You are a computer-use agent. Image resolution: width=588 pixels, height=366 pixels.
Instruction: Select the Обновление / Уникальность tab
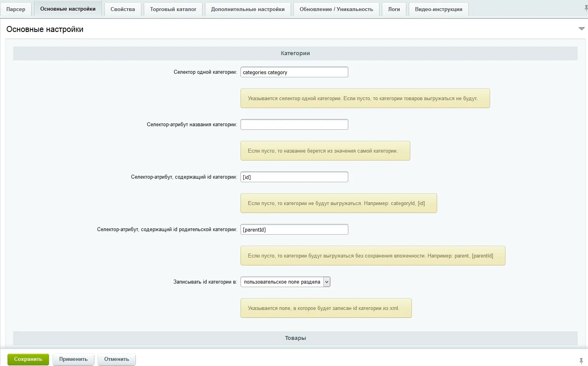(336, 9)
